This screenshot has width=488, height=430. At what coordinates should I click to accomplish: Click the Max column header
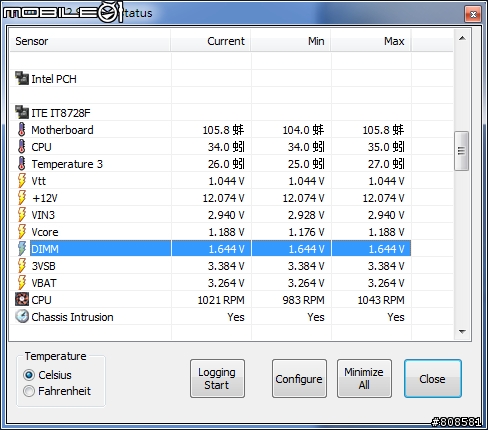click(371, 41)
